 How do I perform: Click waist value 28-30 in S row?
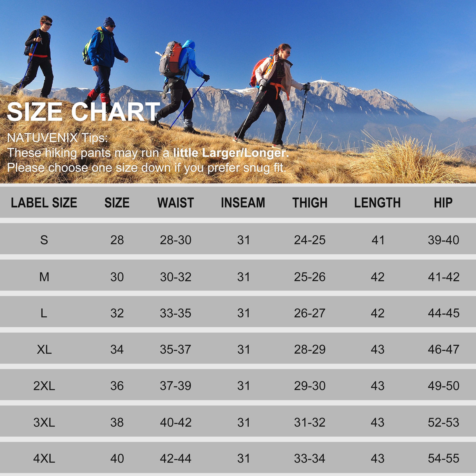175,240
